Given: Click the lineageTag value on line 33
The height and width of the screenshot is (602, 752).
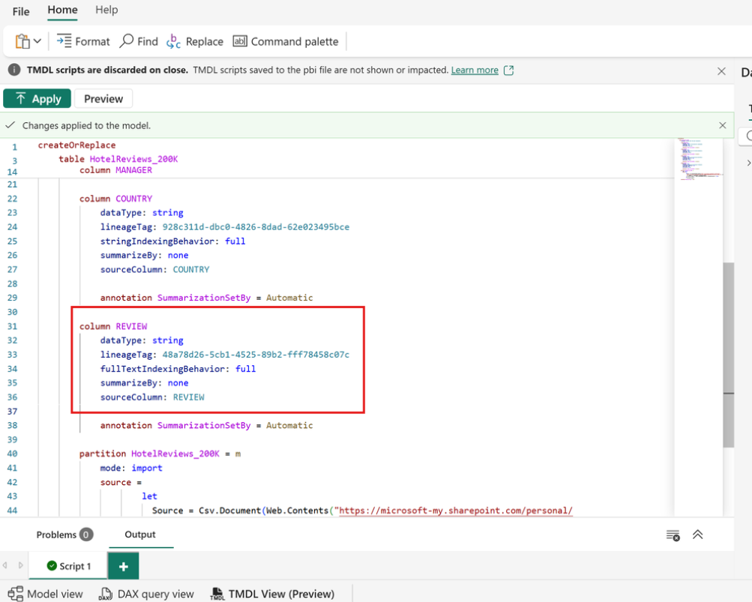Looking at the screenshot, I should click(256, 354).
